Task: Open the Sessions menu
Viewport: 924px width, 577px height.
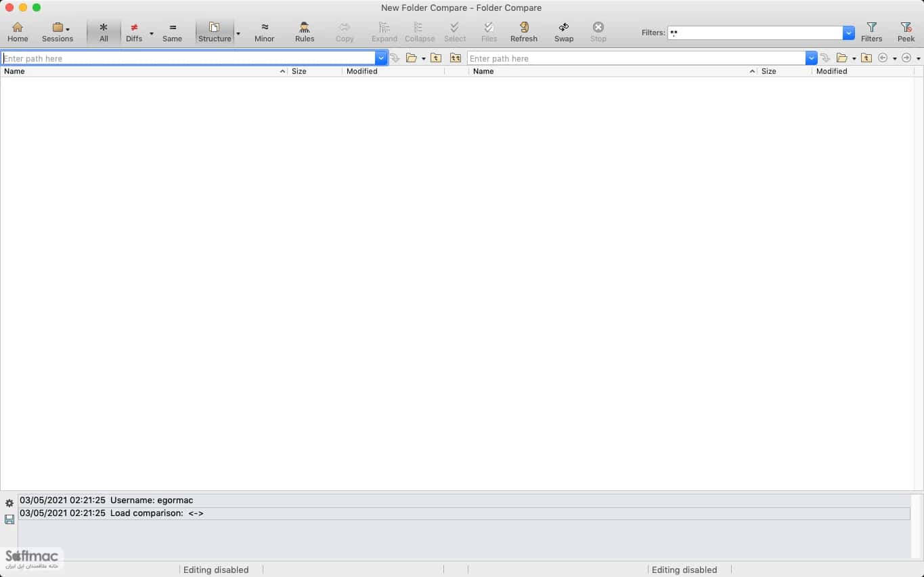Action: (x=58, y=32)
